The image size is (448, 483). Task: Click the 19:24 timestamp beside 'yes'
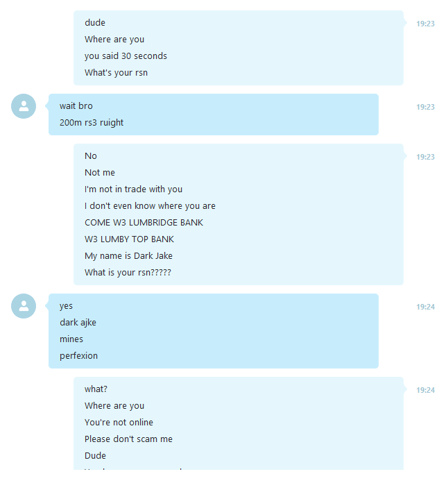[425, 307]
